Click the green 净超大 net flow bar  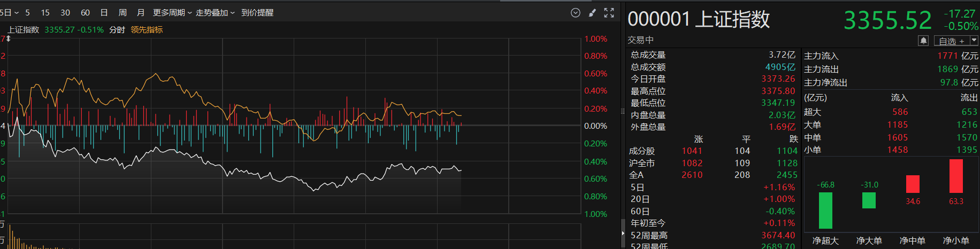[825, 211]
